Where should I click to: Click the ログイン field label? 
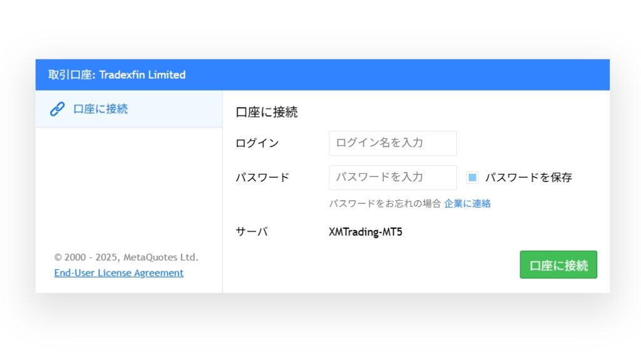click(257, 143)
